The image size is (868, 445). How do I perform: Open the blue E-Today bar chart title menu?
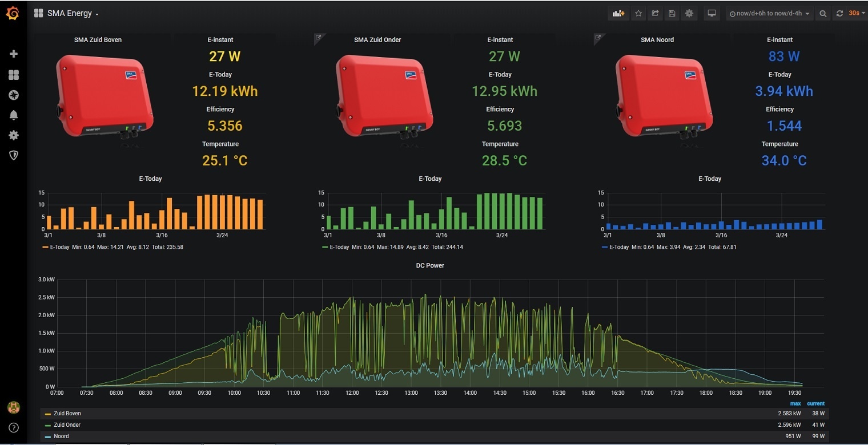(710, 179)
